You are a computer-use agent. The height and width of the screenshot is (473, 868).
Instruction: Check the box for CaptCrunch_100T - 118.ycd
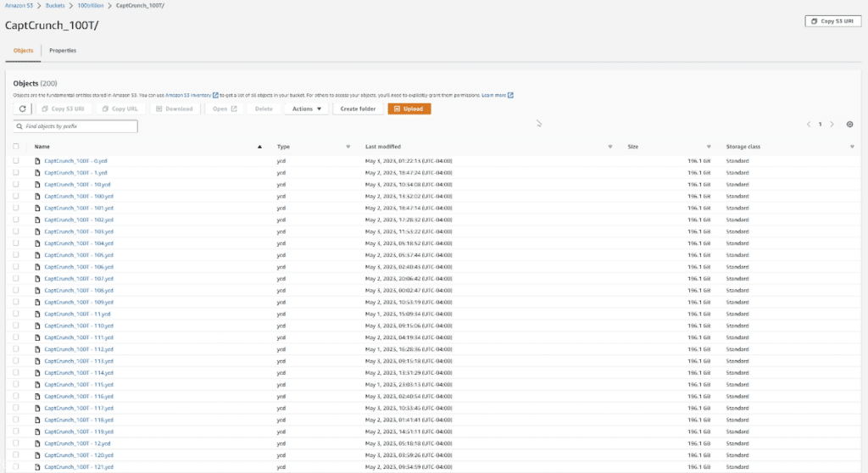click(x=16, y=420)
